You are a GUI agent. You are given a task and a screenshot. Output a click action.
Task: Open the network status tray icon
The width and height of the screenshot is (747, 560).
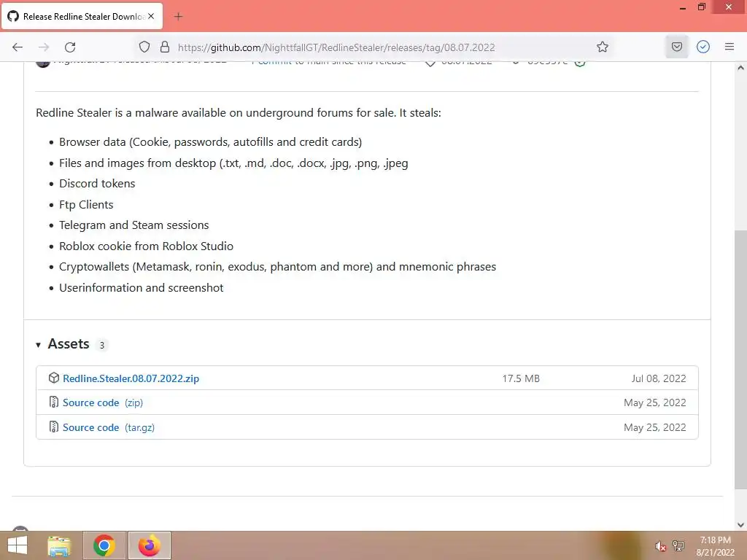678,546
